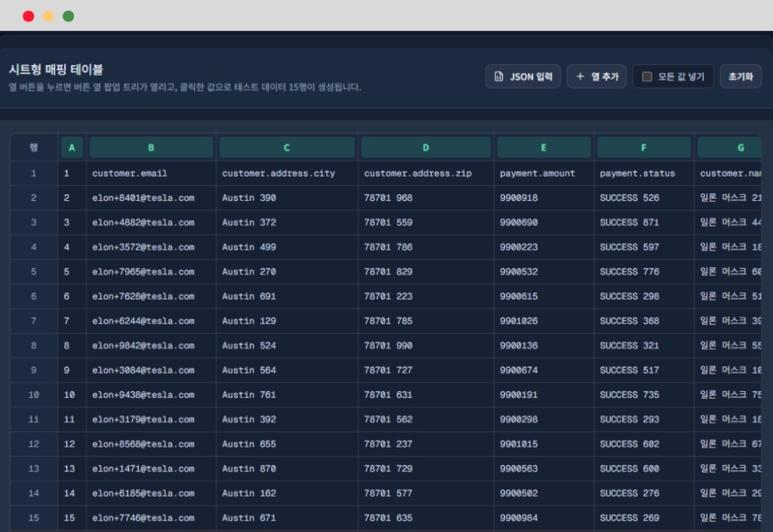
Task: Click cell elon+3179@tesla.com
Action: coord(151,420)
